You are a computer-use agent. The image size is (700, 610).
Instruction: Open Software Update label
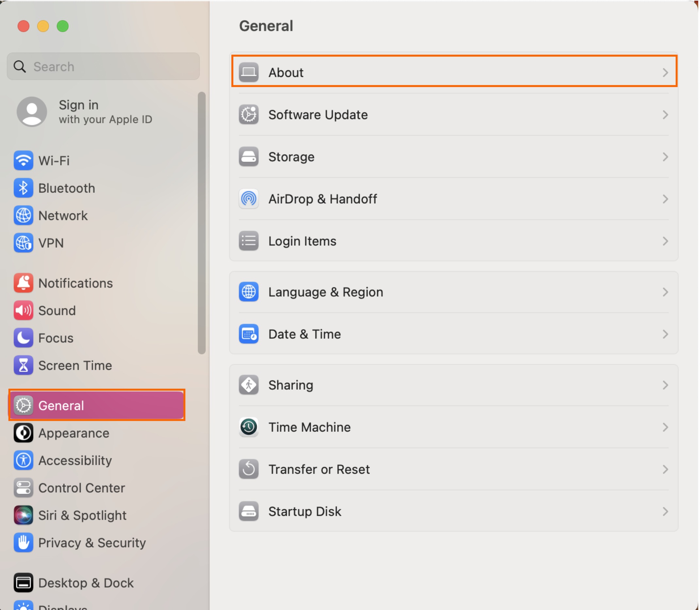pyautogui.click(x=318, y=115)
